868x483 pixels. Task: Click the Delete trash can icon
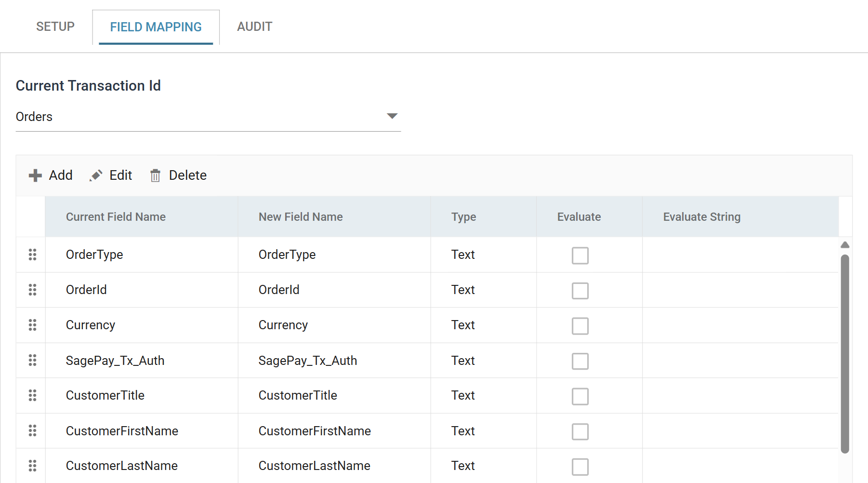155,175
